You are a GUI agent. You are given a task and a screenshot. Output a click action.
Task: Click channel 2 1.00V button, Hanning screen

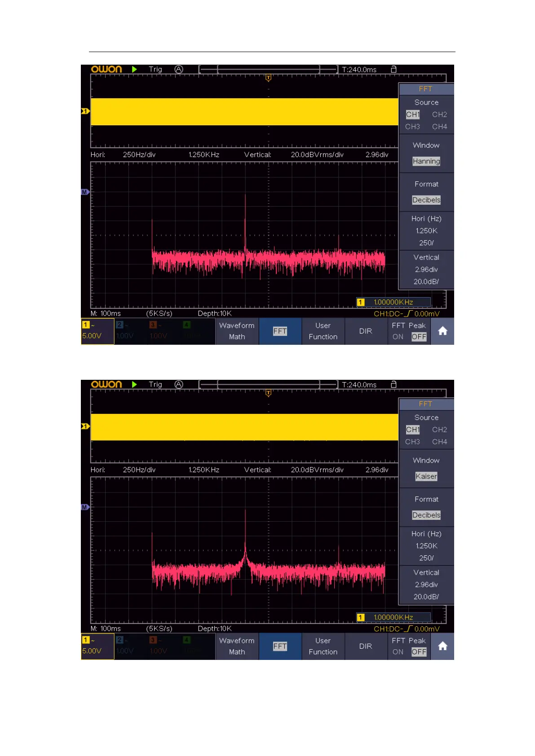click(x=131, y=331)
